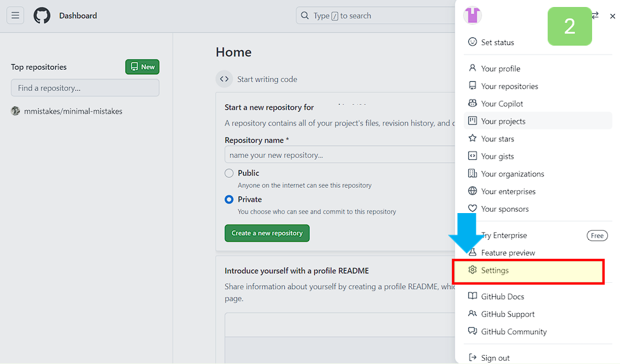The width and height of the screenshot is (620, 364).
Task: Open Your projects menu item
Action: (x=538, y=121)
